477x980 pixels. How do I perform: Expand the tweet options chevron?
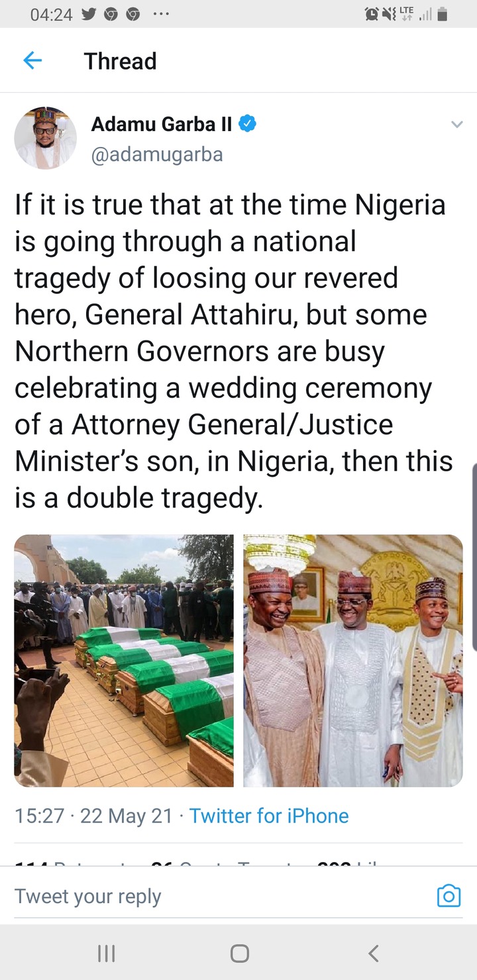[456, 124]
